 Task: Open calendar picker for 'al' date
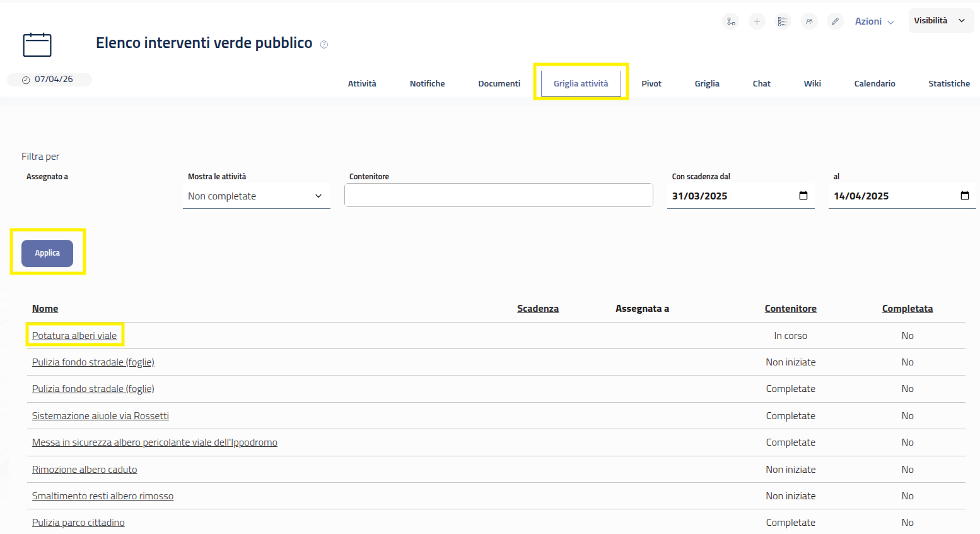click(x=964, y=196)
